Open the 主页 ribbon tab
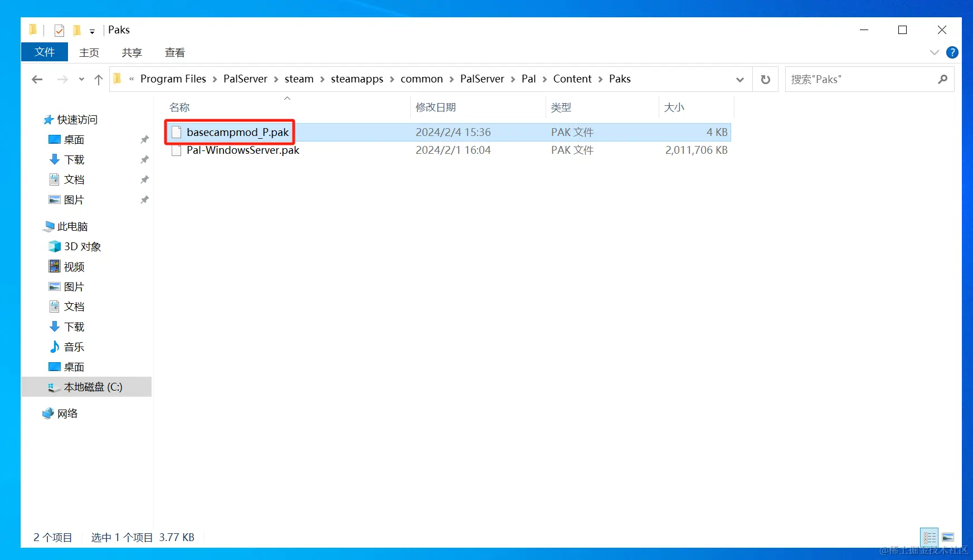Screen dimensions: 973x560 pyautogui.click(x=89, y=52)
